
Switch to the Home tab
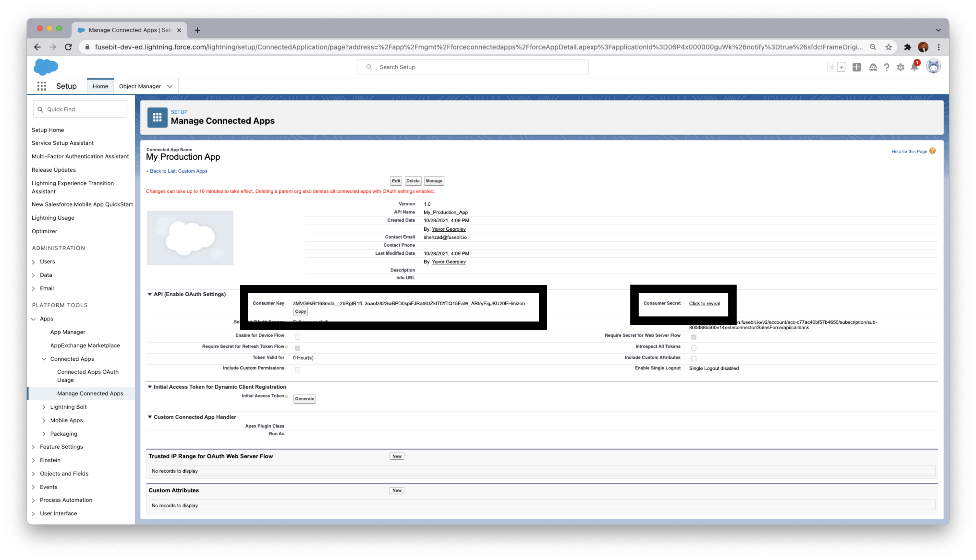100,86
